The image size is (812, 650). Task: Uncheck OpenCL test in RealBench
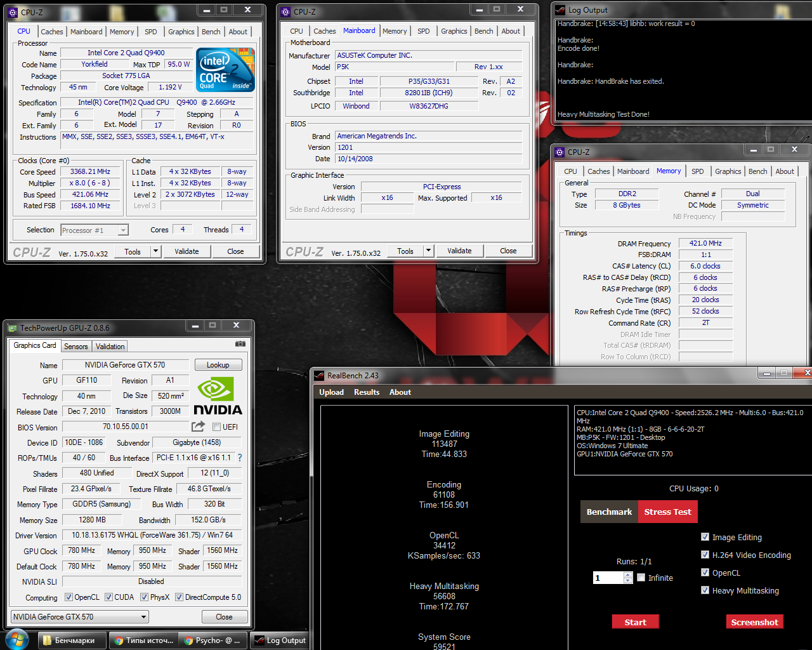click(705, 572)
